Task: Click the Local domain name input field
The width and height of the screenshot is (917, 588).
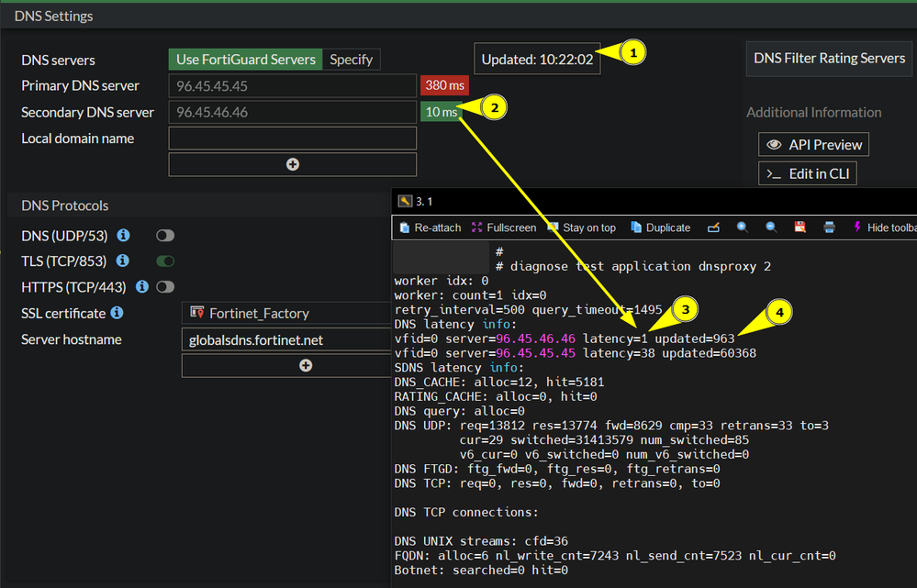Action: [x=293, y=139]
